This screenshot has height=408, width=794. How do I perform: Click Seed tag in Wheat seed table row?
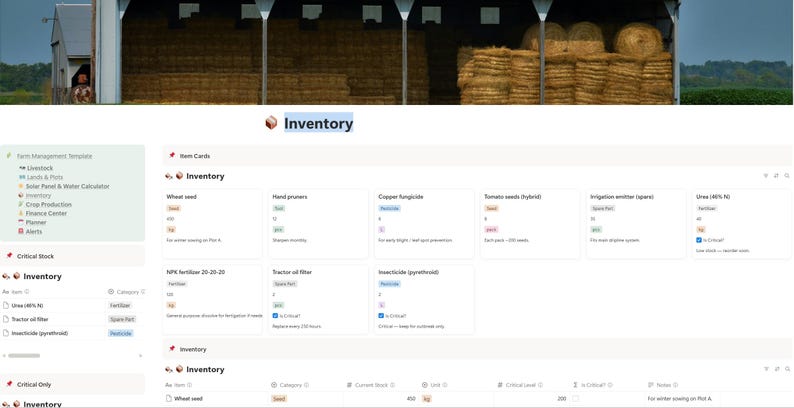[279, 399]
